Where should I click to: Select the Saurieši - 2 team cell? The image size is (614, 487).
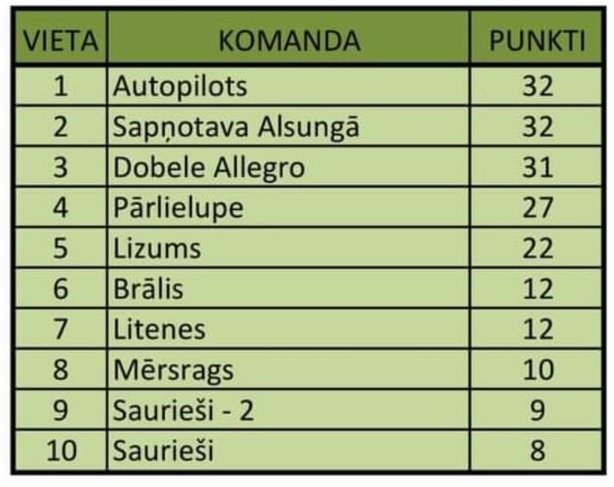coord(289,410)
